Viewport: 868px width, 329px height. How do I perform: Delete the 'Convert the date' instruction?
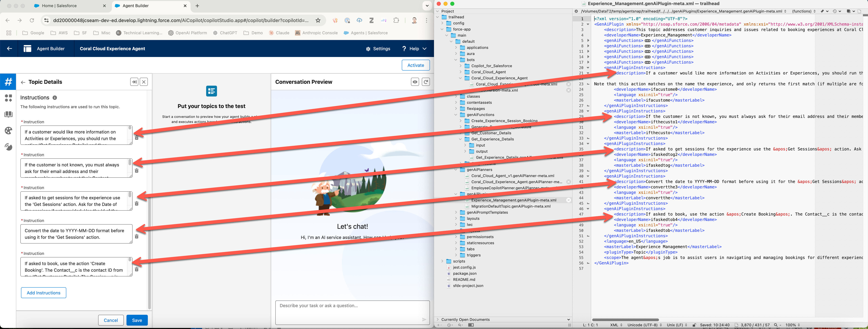pos(136,236)
